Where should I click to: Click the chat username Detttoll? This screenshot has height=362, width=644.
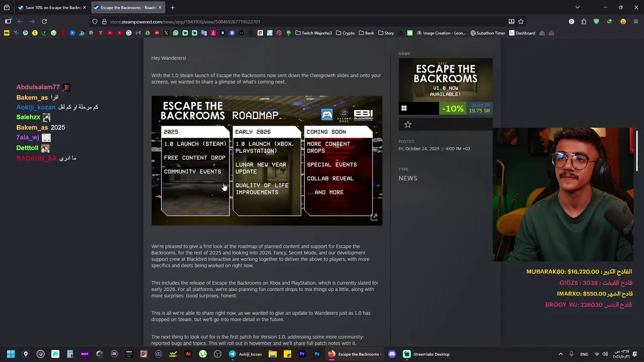click(27, 148)
